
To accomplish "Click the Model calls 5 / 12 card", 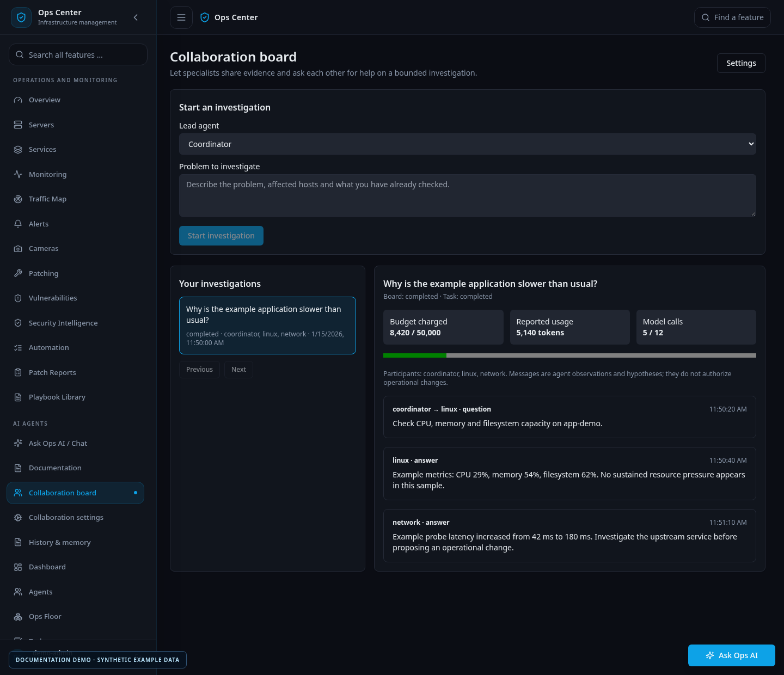I will coord(696,327).
